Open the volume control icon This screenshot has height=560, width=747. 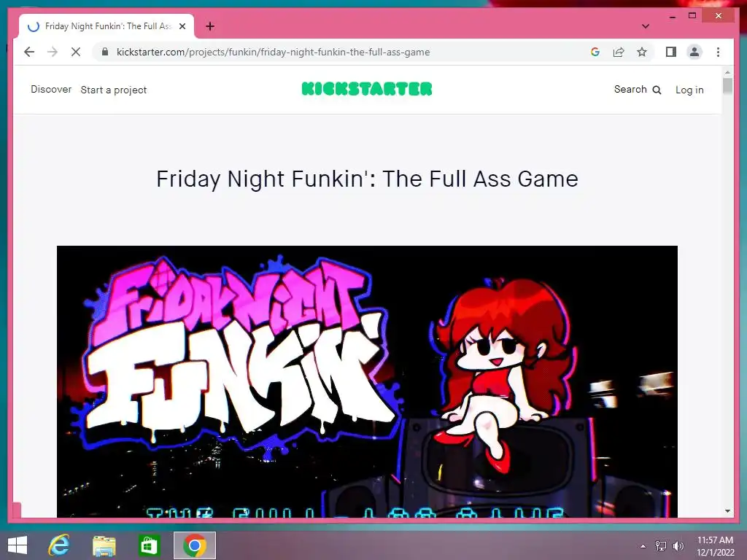click(678, 545)
